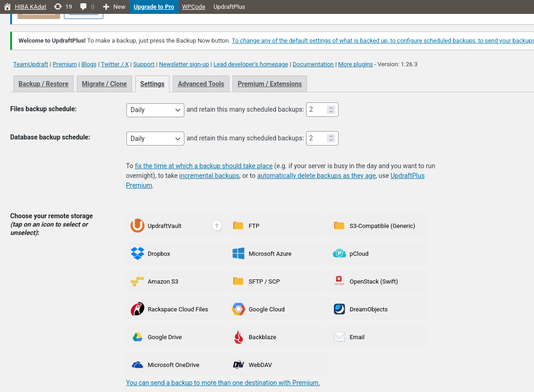Open the Advanced Tools tab
The image size is (534, 392).
click(201, 84)
